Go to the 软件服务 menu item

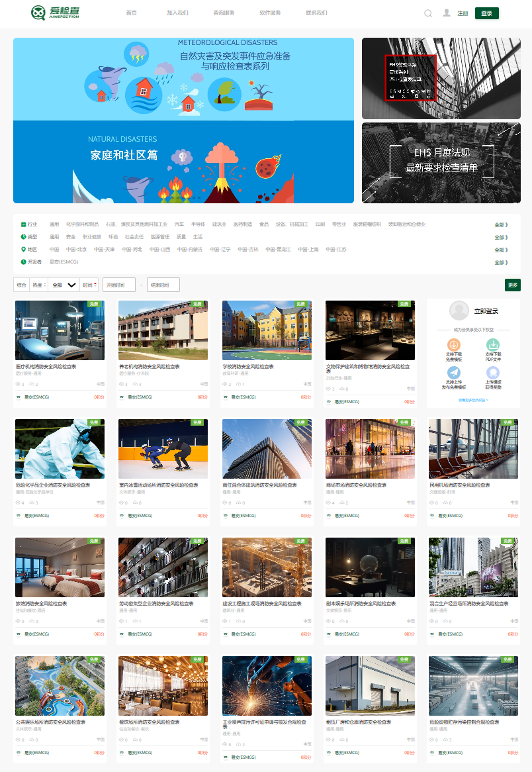(270, 13)
